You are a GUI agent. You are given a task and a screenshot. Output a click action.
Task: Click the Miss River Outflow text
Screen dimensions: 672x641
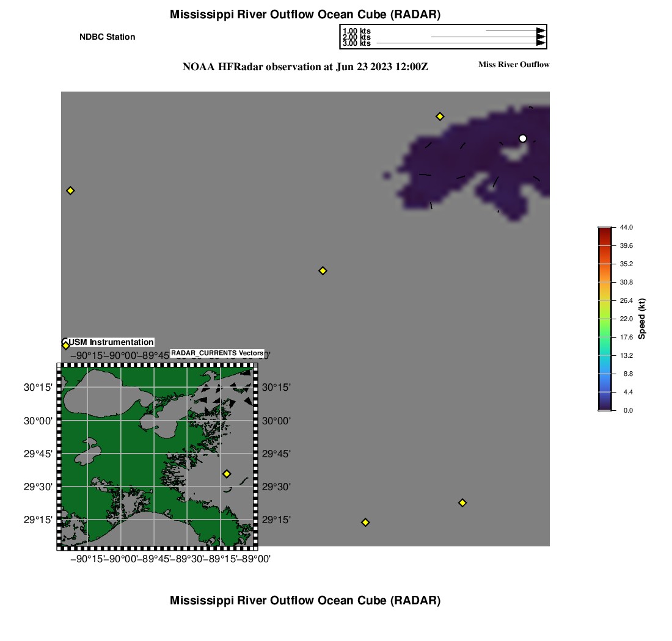(514, 65)
